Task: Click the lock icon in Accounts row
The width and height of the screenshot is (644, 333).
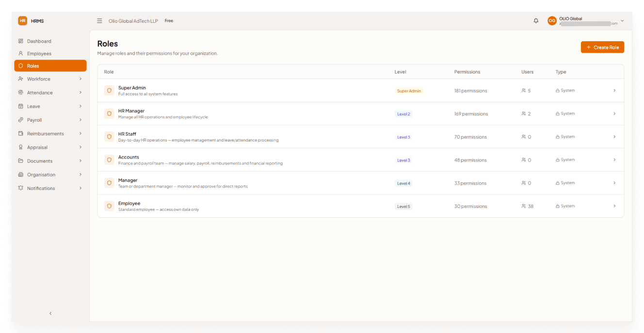Action: click(558, 160)
